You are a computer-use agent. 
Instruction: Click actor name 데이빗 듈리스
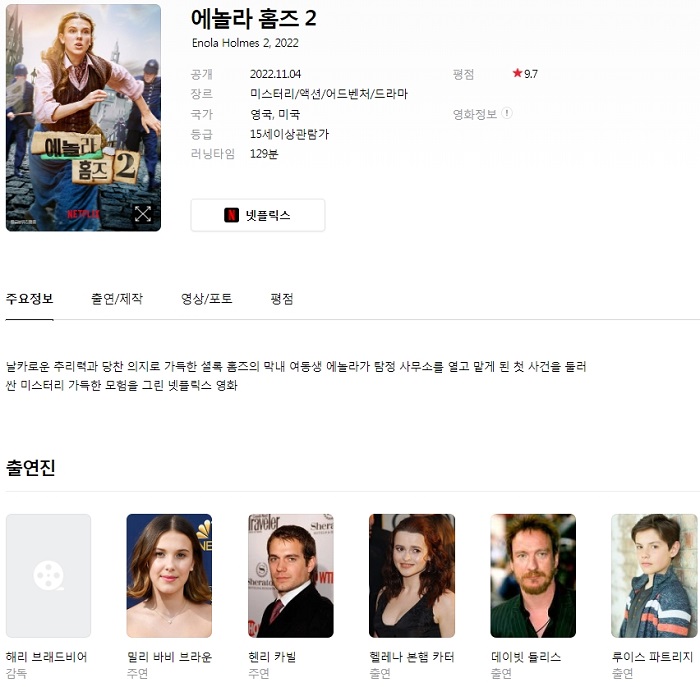tap(525, 657)
